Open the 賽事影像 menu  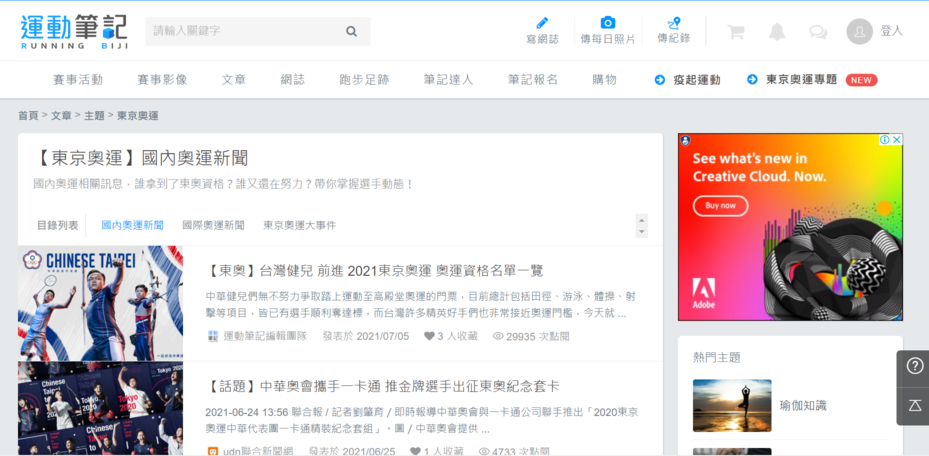point(162,79)
